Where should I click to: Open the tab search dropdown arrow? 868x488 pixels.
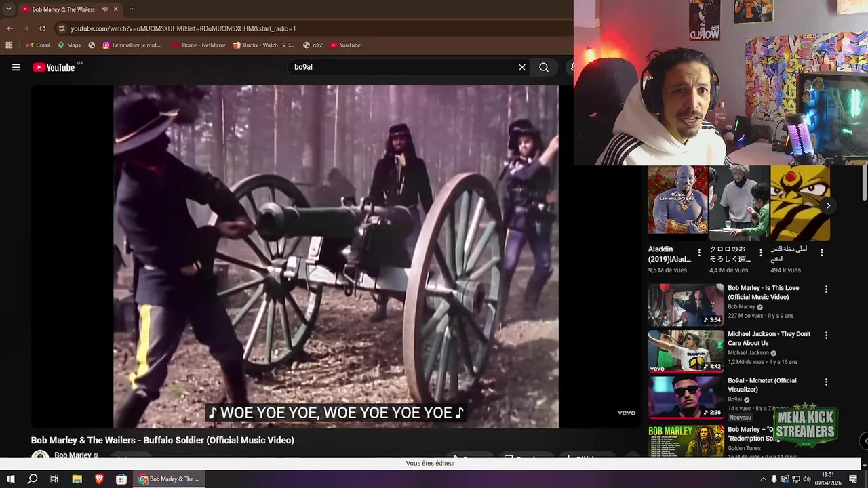click(x=9, y=9)
